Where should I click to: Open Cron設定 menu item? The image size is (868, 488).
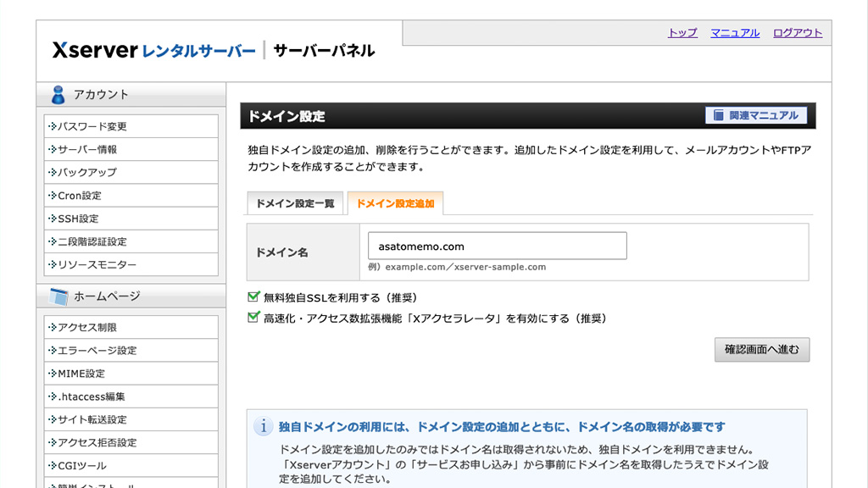click(131, 196)
